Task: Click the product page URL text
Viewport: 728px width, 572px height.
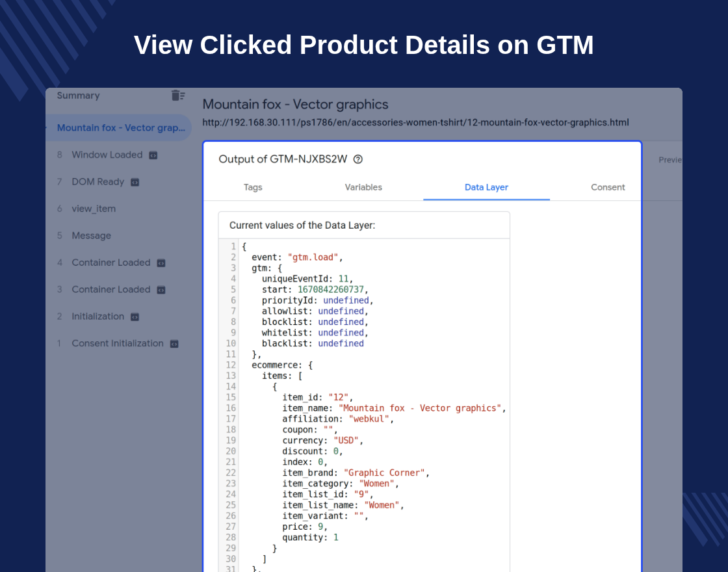Action: click(x=415, y=123)
